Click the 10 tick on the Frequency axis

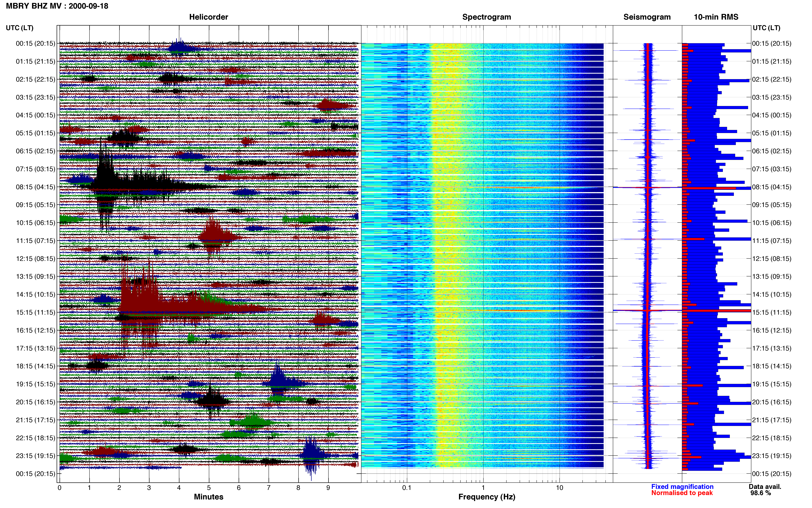coord(559,487)
